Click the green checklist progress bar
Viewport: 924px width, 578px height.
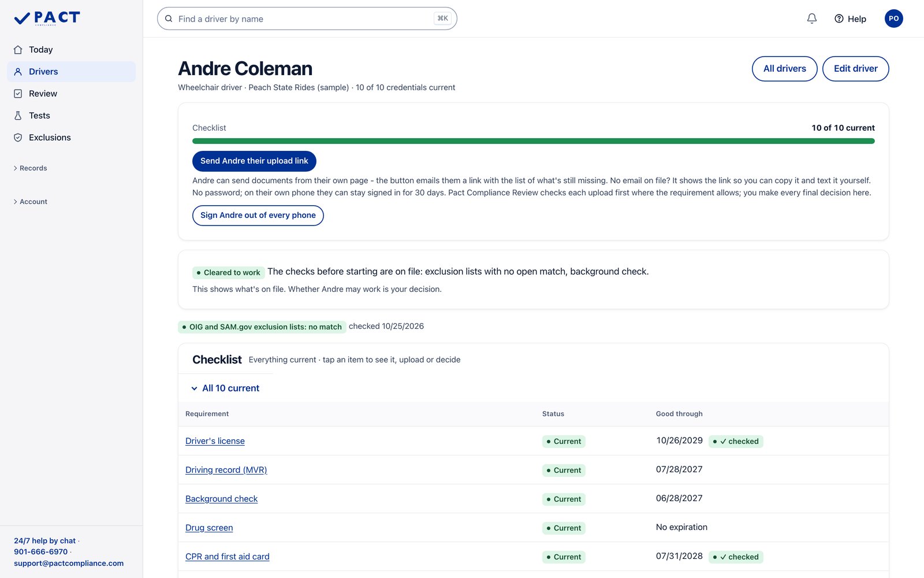(534, 141)
